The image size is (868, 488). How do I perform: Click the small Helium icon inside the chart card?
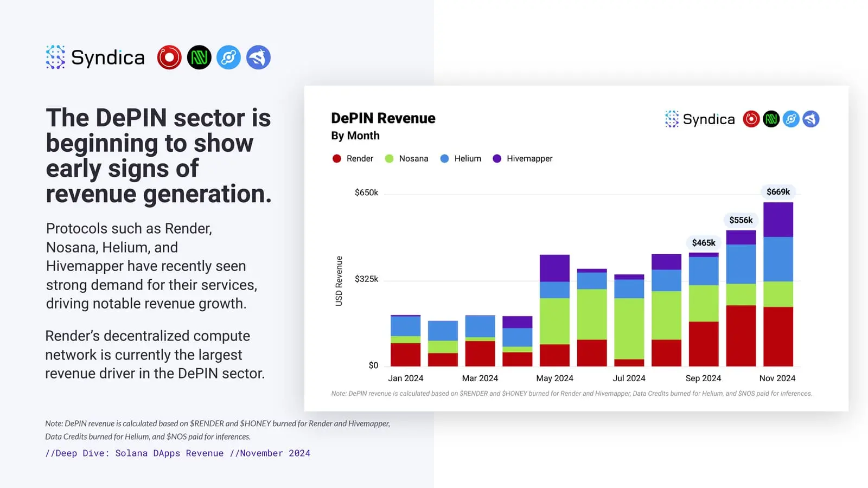pyautogui.click(x=791, y=119)
